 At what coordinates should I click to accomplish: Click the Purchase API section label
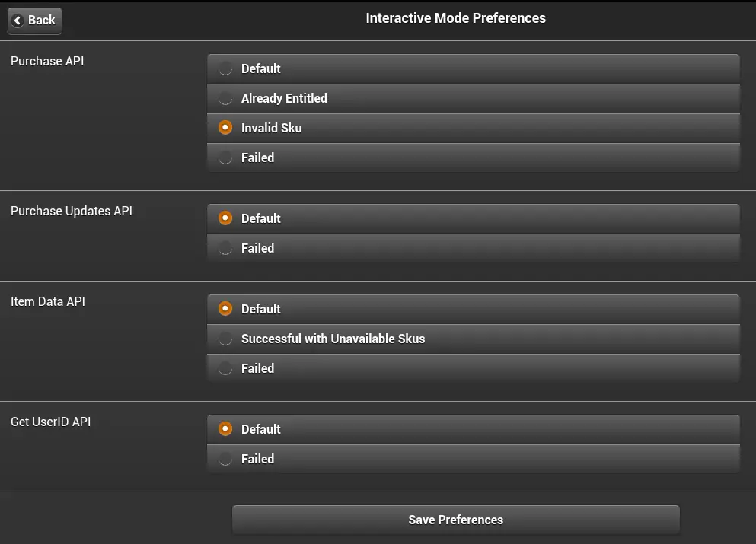click(46, 61)
